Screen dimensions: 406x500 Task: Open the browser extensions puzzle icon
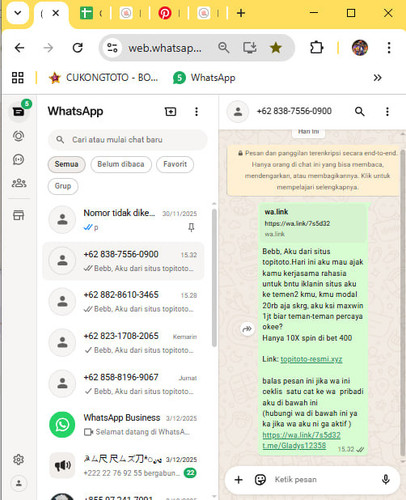(x=316, y=48)
